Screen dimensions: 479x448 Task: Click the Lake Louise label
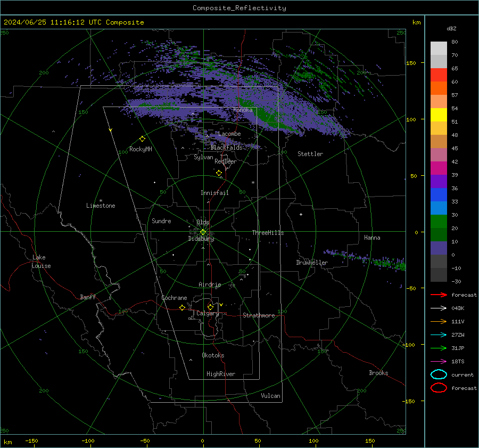(41, 262)
